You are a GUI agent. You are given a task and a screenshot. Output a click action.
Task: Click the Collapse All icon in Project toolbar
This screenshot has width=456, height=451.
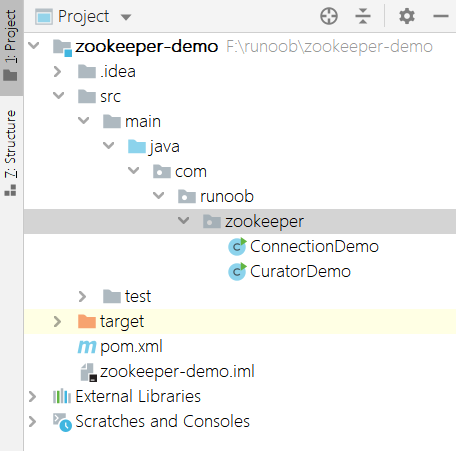(x=363, y=16)
